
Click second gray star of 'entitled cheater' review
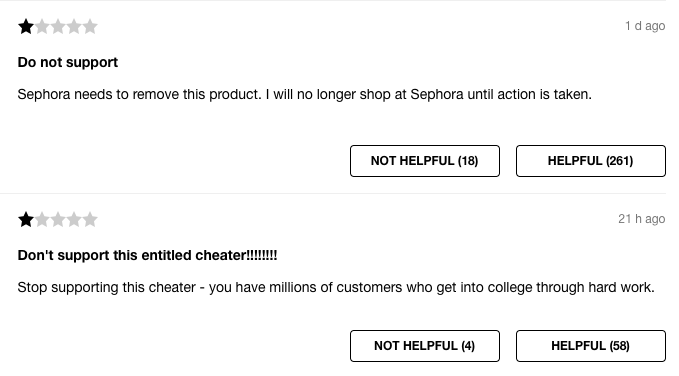42,220
